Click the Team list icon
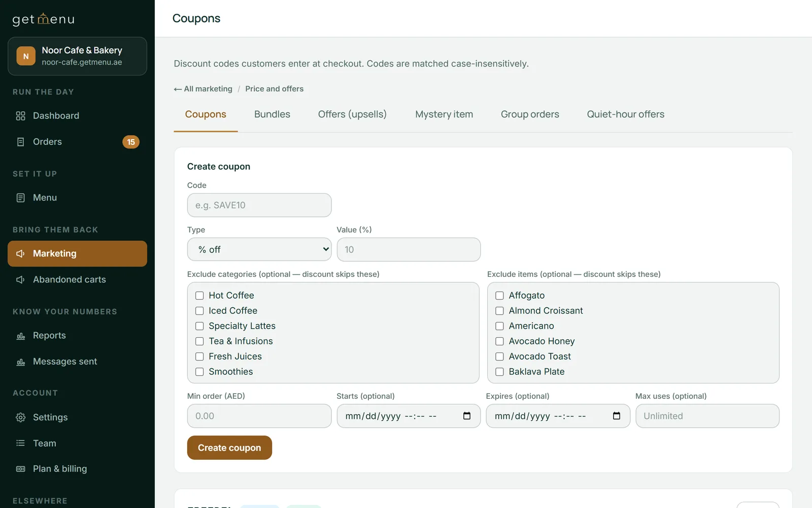 20,443
